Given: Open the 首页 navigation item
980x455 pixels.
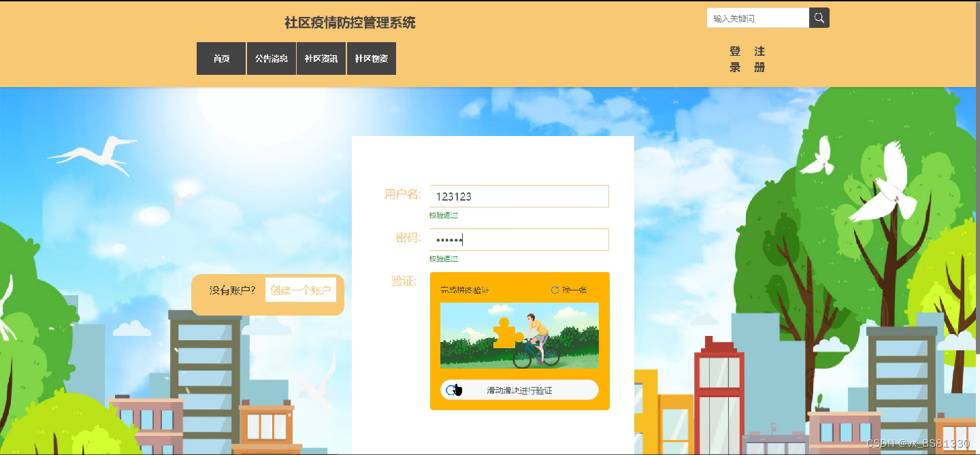Looking at the screenshot, I should 221,58.
